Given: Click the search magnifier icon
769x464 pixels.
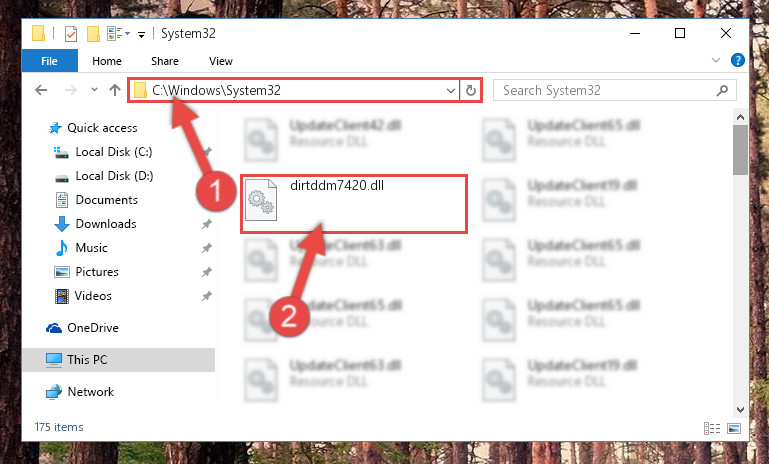Looking at the screenshot, I should tap(722, 90).
